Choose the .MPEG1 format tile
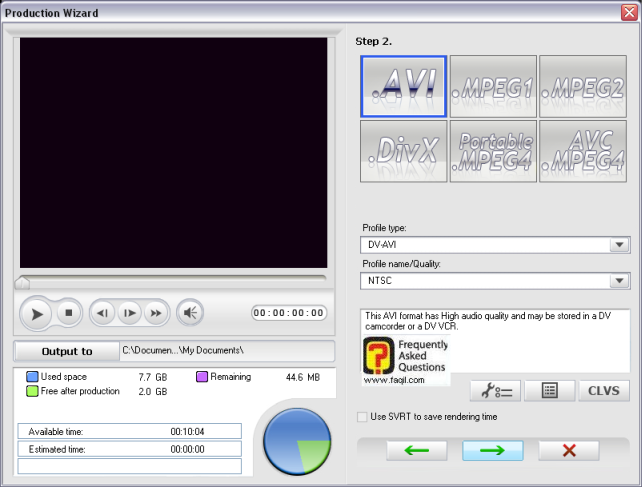This screenshot has width=642, height=487. tap(493, 86)
